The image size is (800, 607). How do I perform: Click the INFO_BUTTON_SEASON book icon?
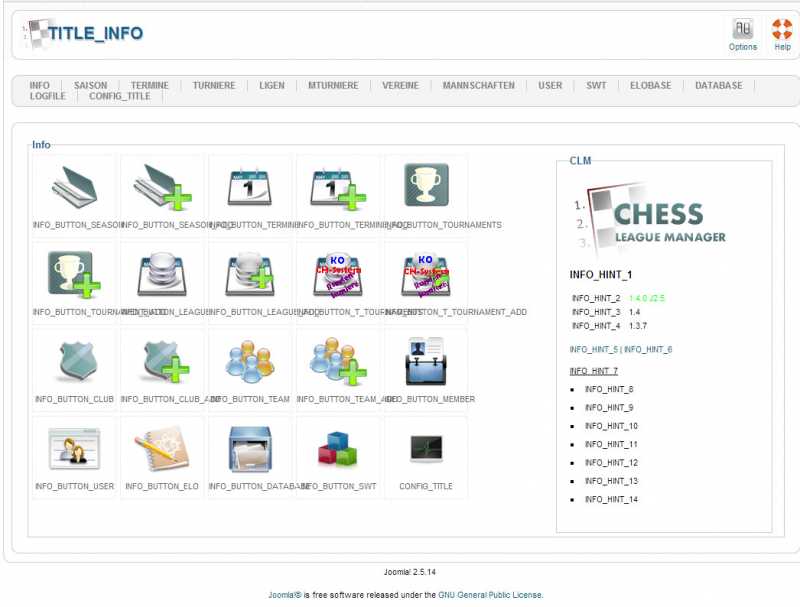(x=75, y=186)
